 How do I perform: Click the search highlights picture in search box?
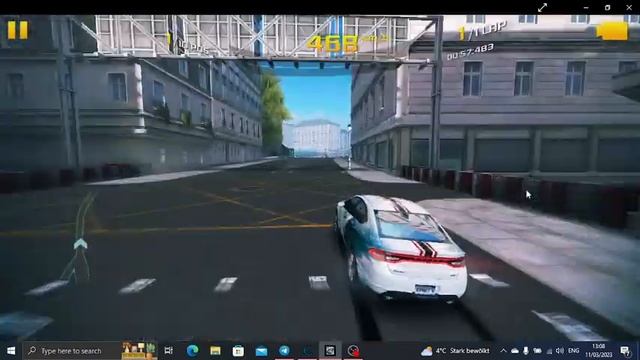(x=139, y=351)
